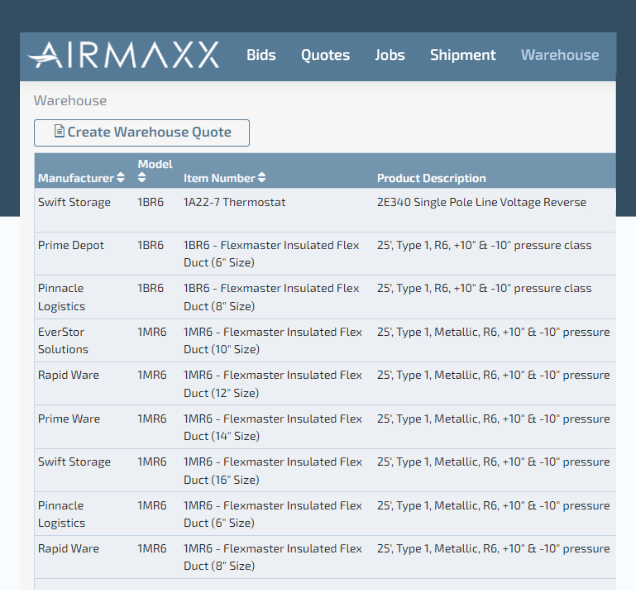Click the Flex Duct (10" Size) item

[x=272, y=340]
